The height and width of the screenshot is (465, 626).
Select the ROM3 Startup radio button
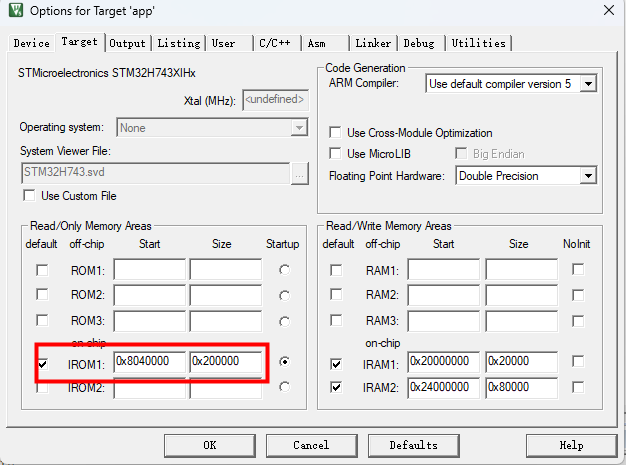click(284, 322)
